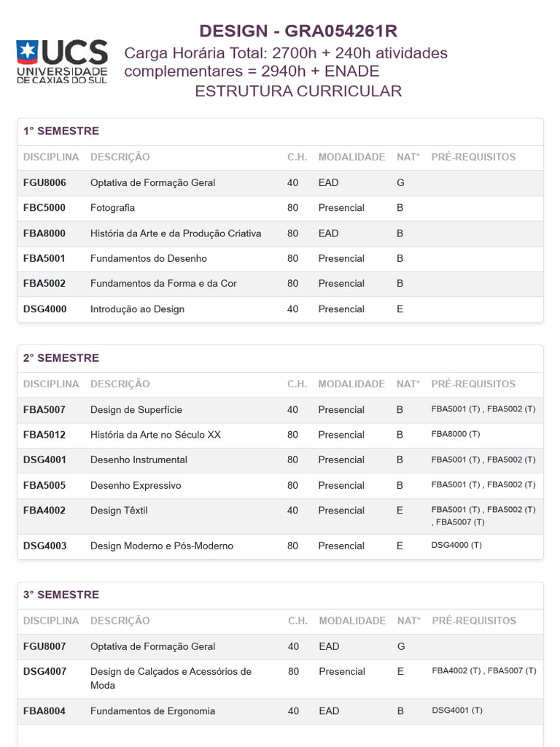The width and height of the screenshot is (560, 747).
Task: Click prerequisite FBA8000 (T) for FBA5012
Action: 456,434
